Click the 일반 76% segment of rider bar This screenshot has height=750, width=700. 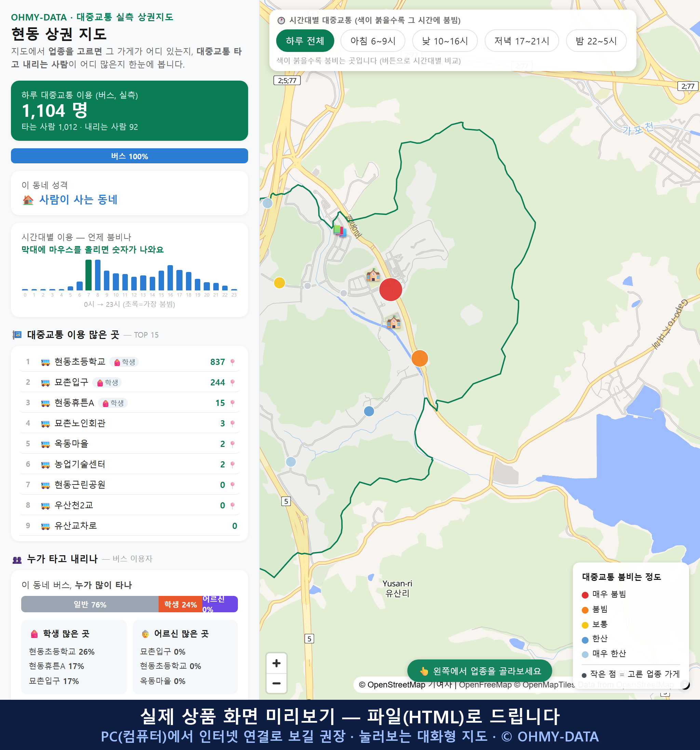(90, 604)
